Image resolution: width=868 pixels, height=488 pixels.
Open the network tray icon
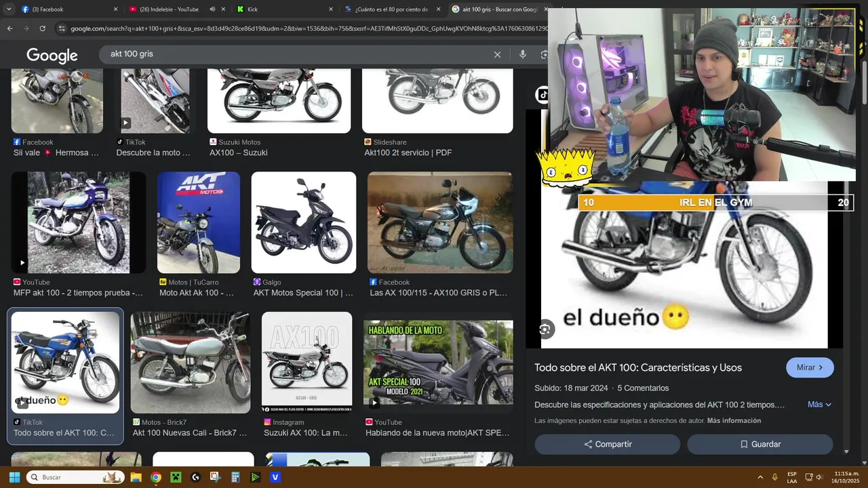(x=808, y=477)
